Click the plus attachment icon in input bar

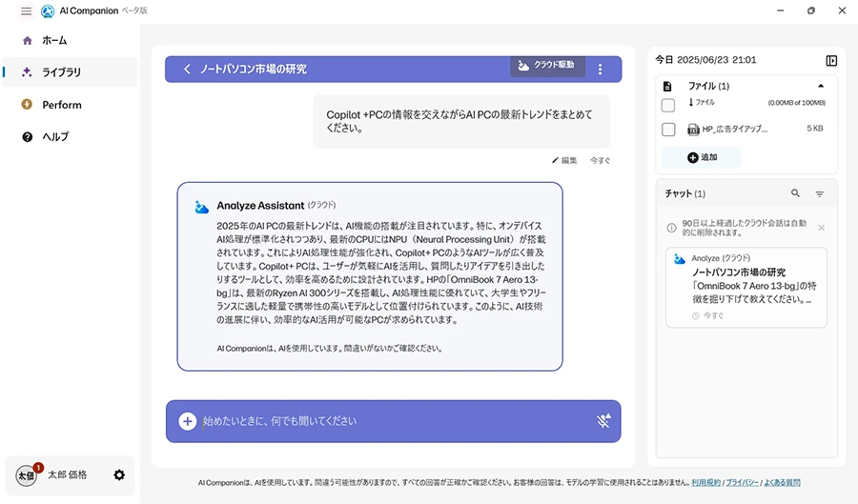188,421
